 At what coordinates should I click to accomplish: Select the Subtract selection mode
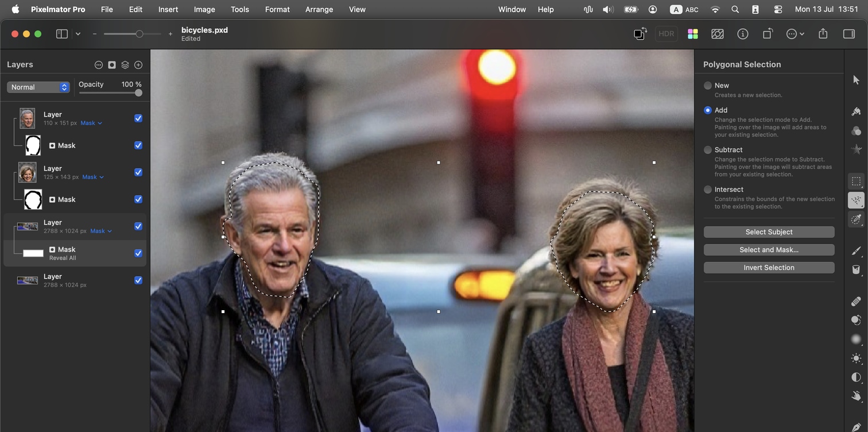click(x=708, y=150)
